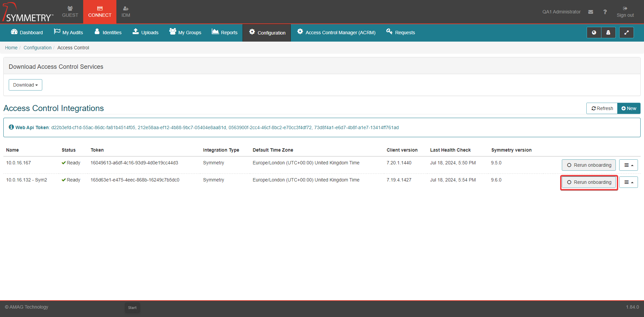Click the Integration Type column header
This screenshot has width=644, height=317.
(x=221, y=150)
